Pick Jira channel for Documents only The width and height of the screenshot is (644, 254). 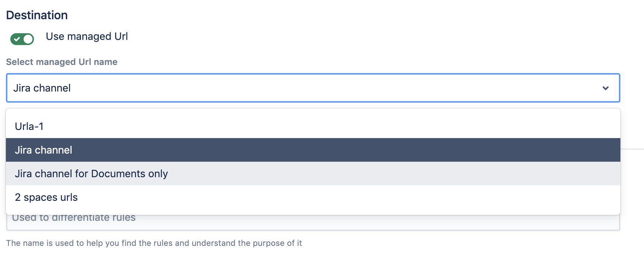click(91, 174)
